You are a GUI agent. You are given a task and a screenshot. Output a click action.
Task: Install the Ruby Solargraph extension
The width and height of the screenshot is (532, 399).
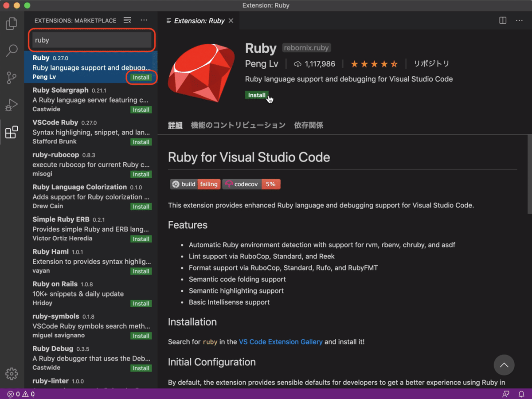coord(141,110)
